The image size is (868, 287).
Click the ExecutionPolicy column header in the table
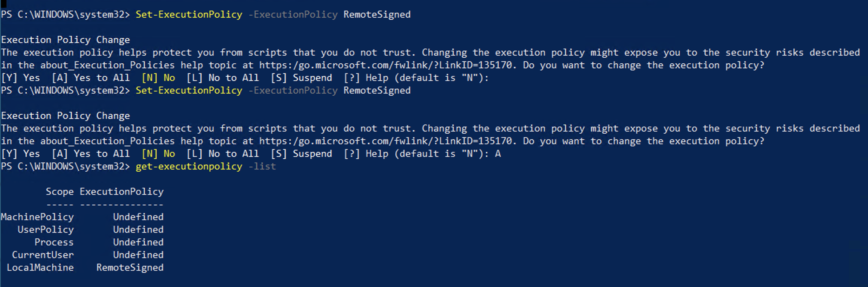click(x=121, y=192)
